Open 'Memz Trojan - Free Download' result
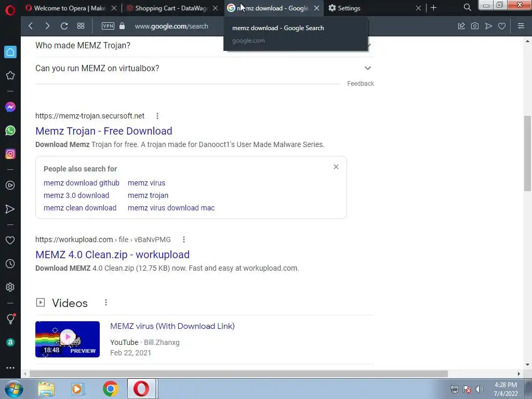 pyautogui.click(x=104, y=131)
